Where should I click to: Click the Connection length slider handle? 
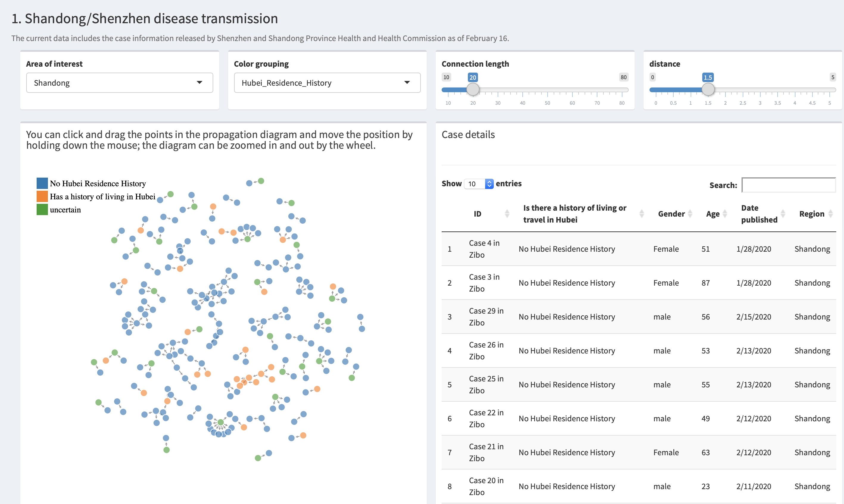[x=472, y=90]
